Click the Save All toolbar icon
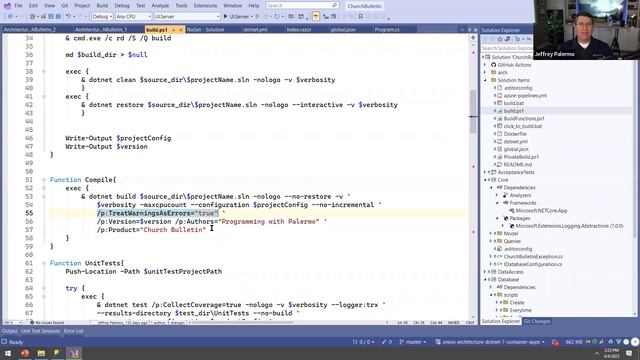This screenshot has height=360, width=640. tap(58, 16)
